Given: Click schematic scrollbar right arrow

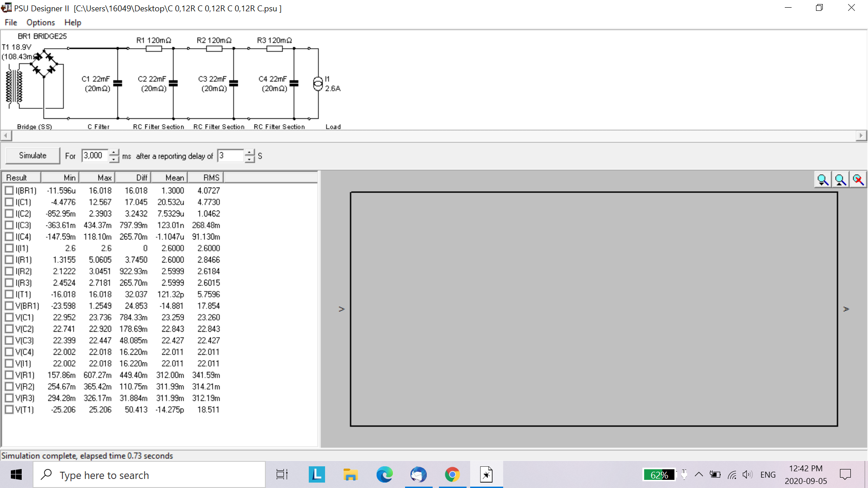Looking at the screenshot, I should point(861,136).
